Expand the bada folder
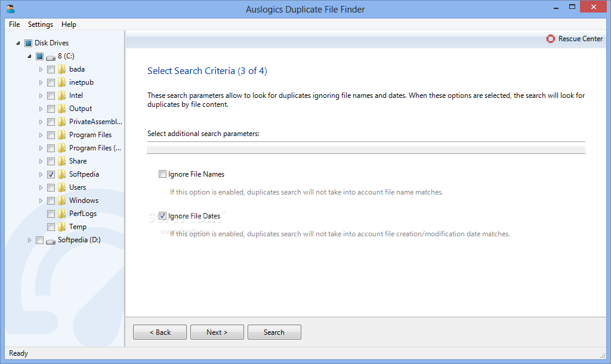Image resolution: width=611 pixels, height=364 pixels. [x=41, y=70]
